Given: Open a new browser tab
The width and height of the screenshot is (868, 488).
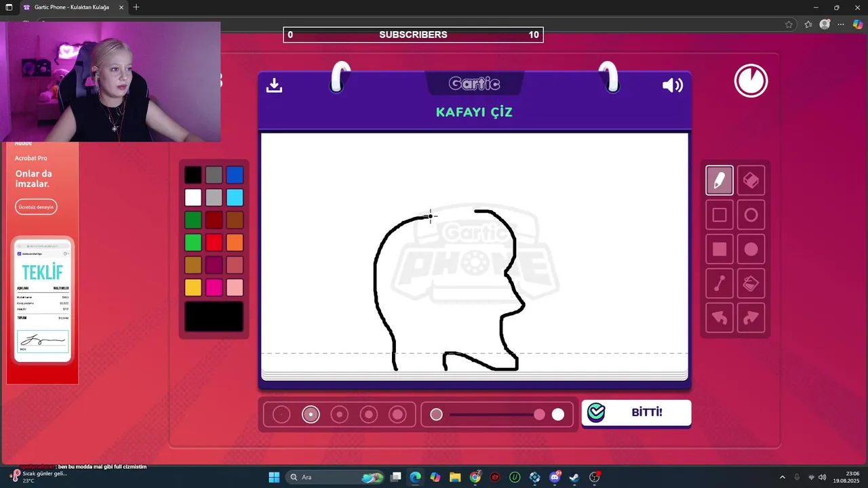Looking at the screenshot, I should [136, 7].
